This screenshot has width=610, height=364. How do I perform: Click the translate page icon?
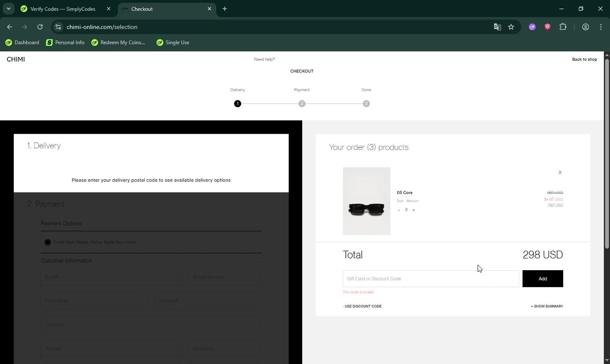click(x=497, y=27)
